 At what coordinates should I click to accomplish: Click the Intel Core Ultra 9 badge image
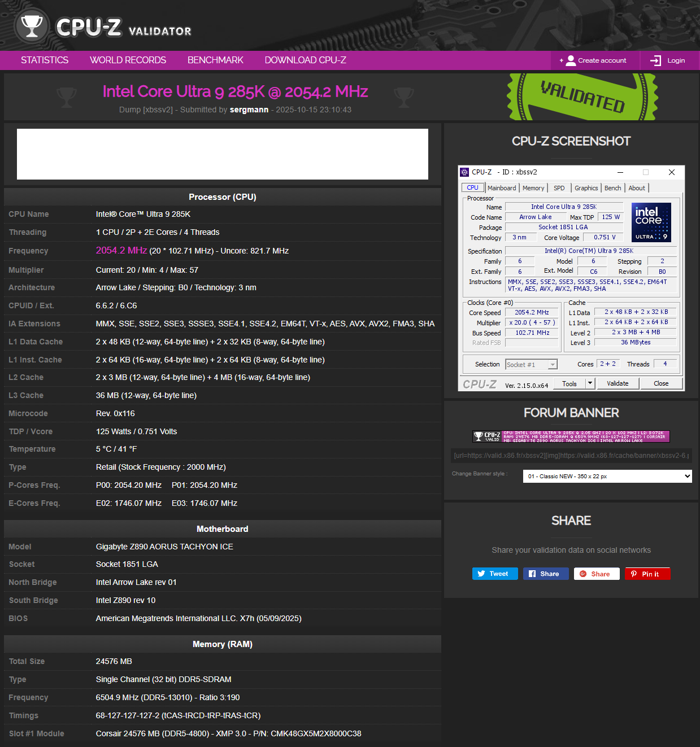(651, 222)
